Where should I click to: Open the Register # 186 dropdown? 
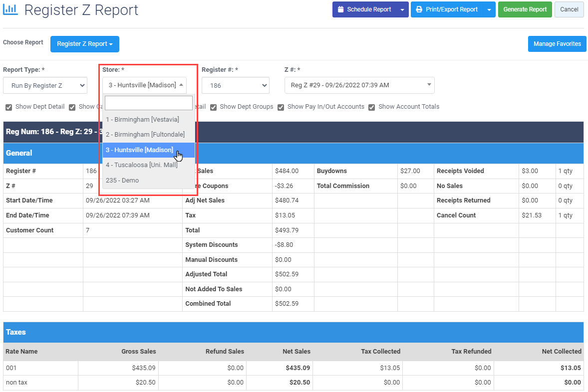(236, 85)
